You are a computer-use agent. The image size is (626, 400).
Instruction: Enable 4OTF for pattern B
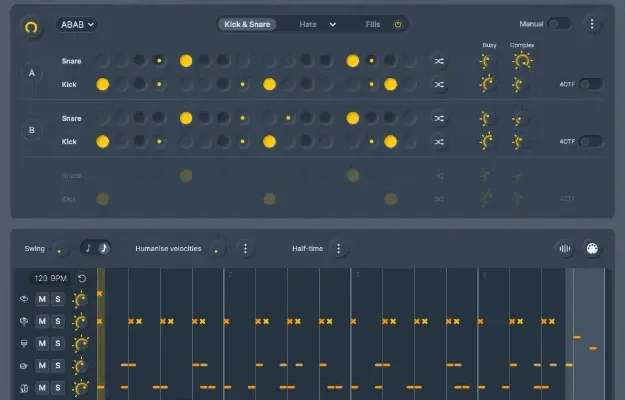coord(590,141)
